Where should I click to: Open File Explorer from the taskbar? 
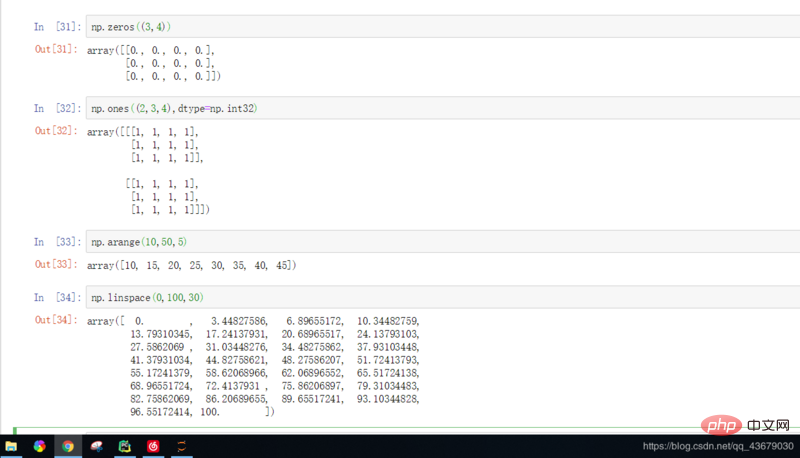pyautogui.click(x=11, y=447)
